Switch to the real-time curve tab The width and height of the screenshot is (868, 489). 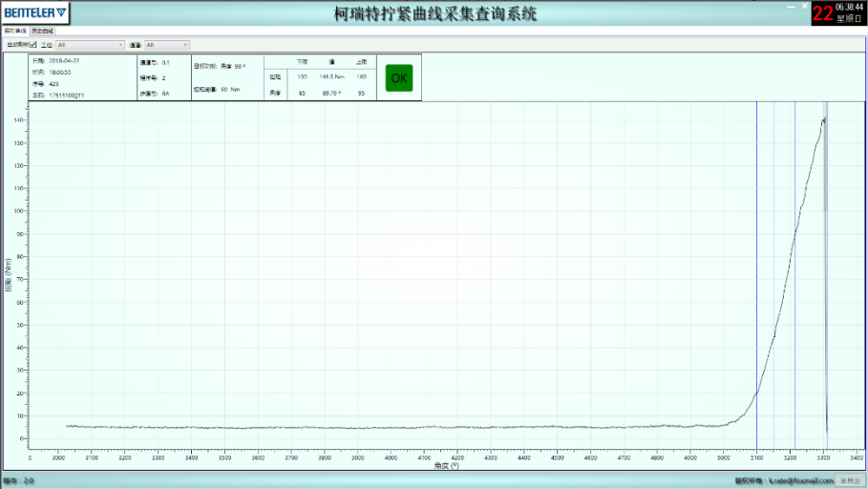15,31
